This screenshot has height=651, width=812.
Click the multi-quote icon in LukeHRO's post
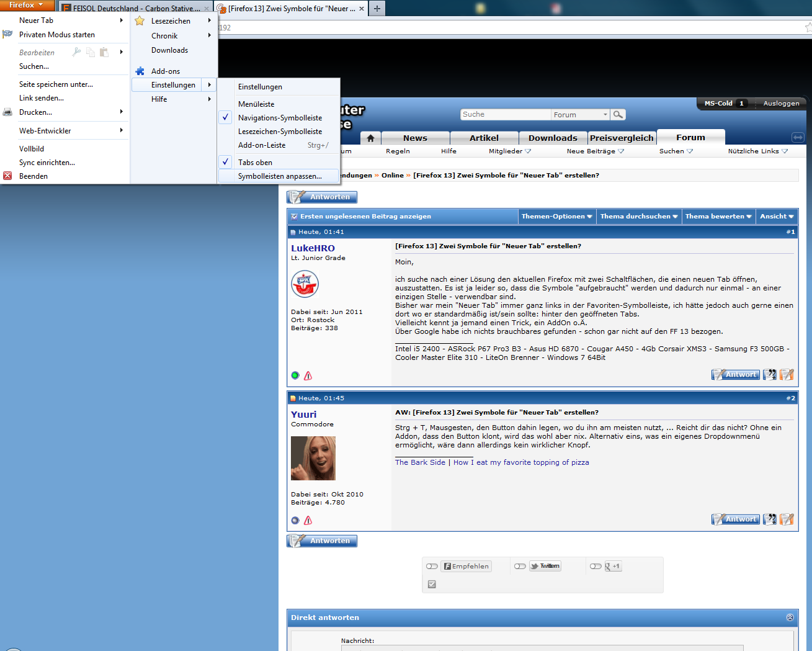tap(770, 374)
